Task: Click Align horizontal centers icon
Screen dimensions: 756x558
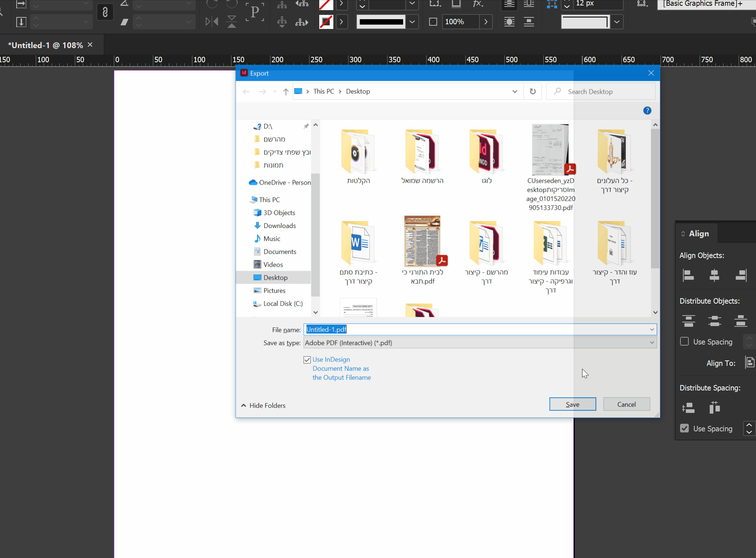Action: tap(714, 275)
